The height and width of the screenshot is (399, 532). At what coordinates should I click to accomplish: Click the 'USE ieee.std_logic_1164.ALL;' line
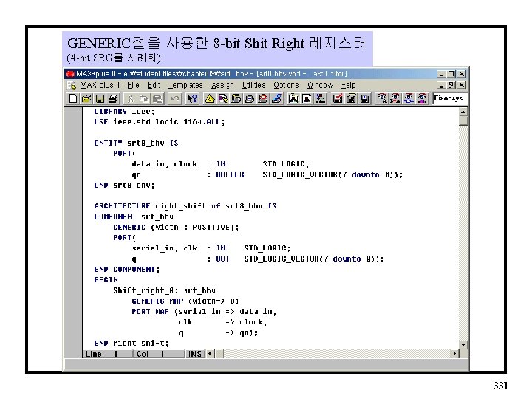click(160, 122)
